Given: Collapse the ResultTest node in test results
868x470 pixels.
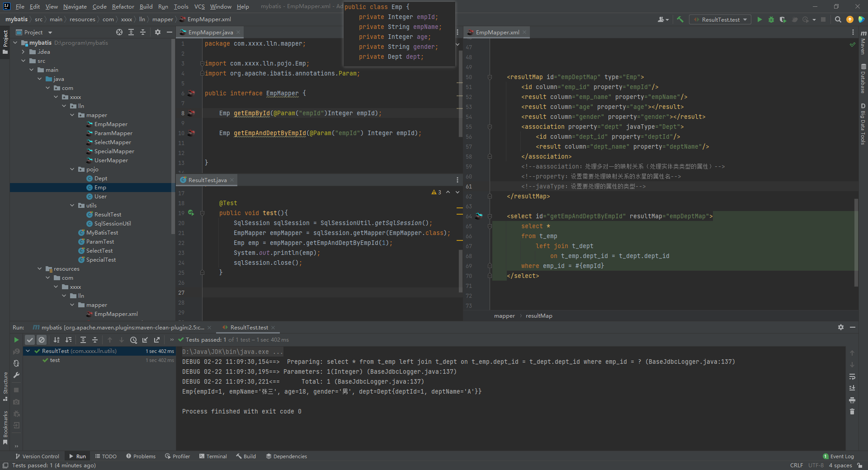Looking at the screenshot, I should pos(28,351).
